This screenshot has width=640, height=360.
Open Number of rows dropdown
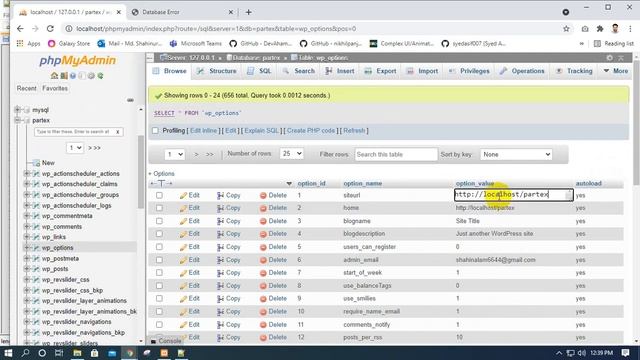[291, 153]
